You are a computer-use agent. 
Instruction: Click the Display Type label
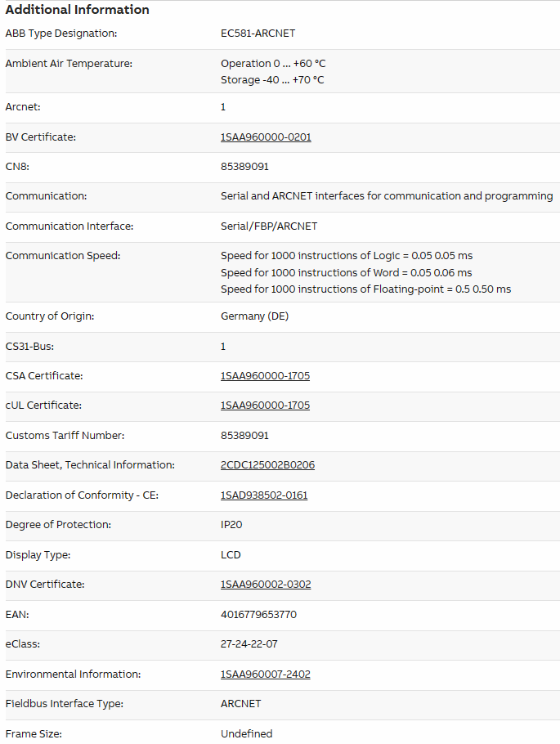point(38,554)
